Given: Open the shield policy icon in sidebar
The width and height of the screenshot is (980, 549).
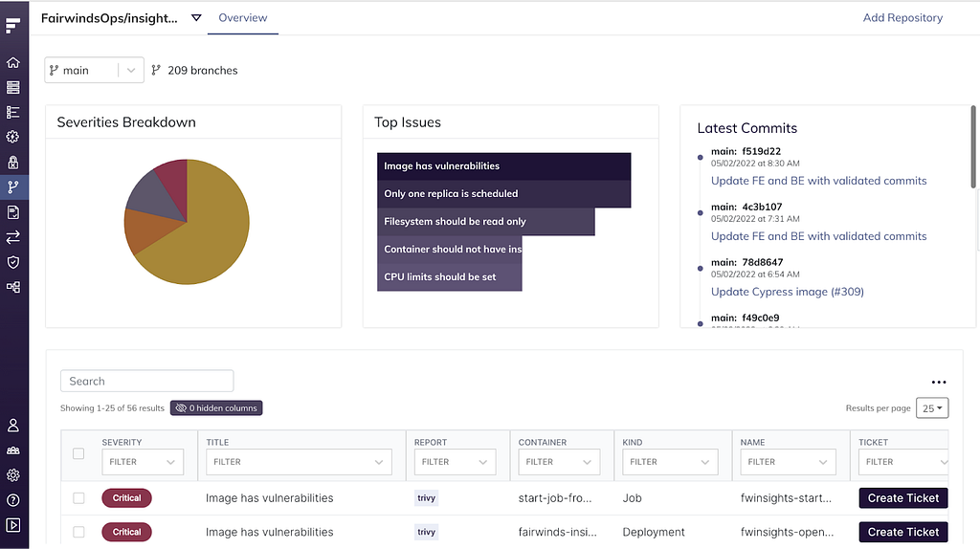Looking at the screenshot, I should coord(13,262).
